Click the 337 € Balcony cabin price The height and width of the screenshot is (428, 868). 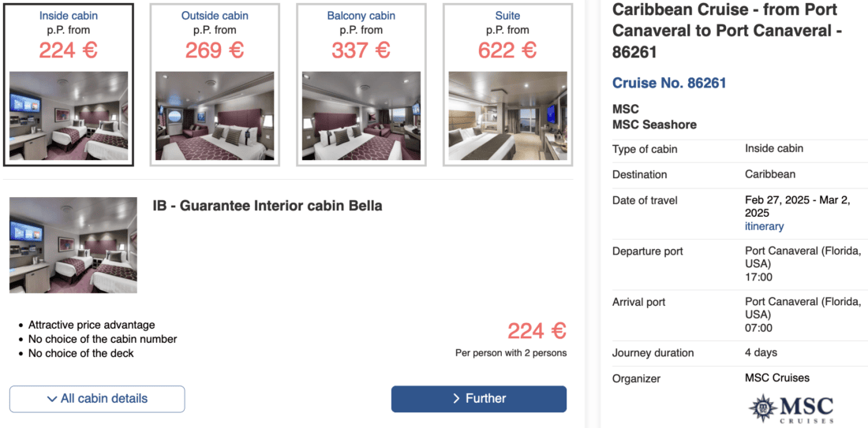[361, 50]
